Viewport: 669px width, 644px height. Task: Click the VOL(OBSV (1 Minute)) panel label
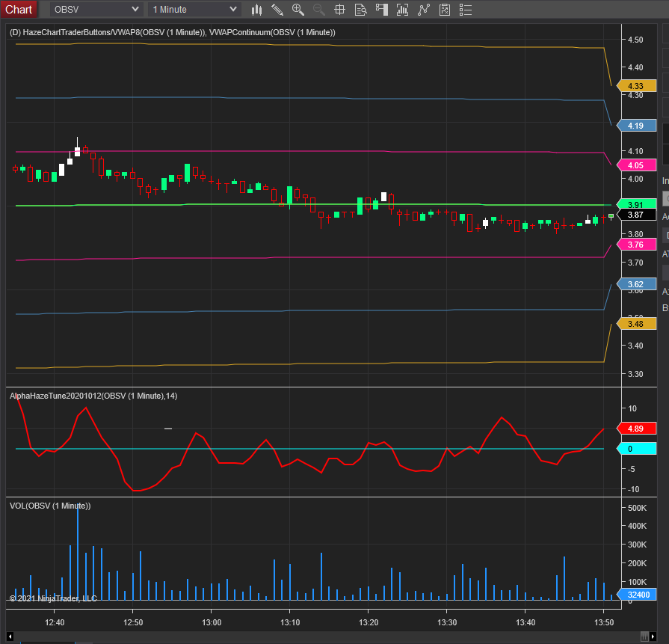coord(50,506)
